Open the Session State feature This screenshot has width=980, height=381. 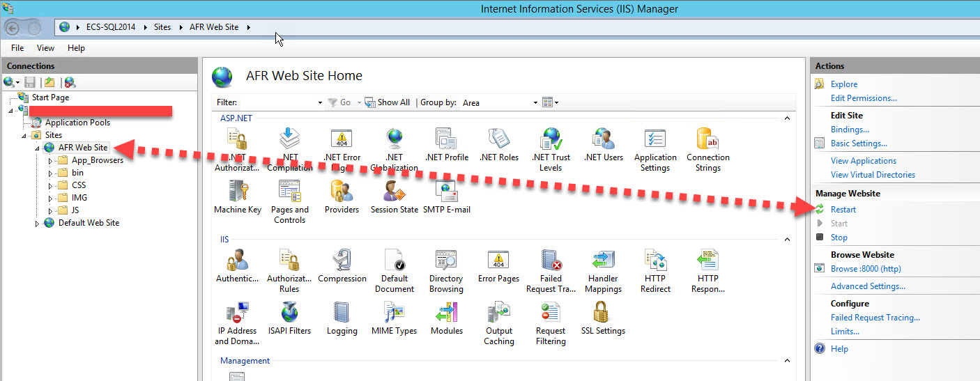(395, 196)
